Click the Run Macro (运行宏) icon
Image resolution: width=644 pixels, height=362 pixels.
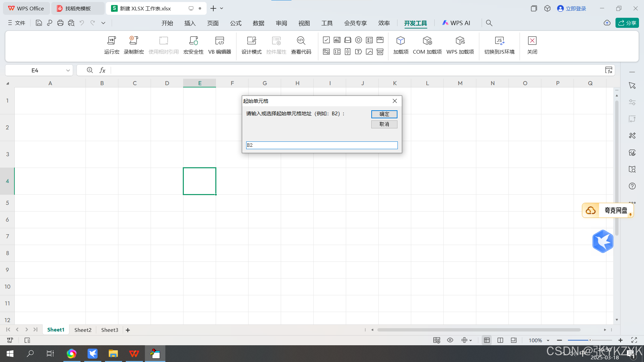pos(112,45)
